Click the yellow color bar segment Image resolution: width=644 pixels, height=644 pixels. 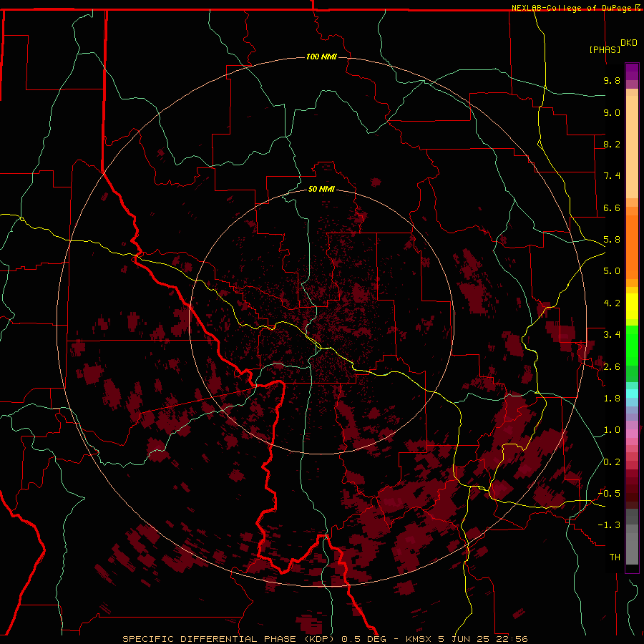coord(632,306)
